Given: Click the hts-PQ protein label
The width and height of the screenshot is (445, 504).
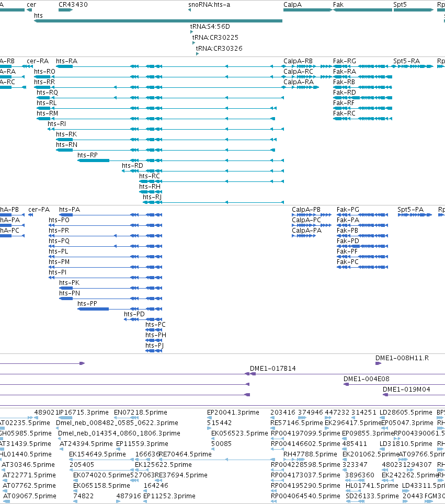Looking at the screenshot, I should [x=59, y=241].
